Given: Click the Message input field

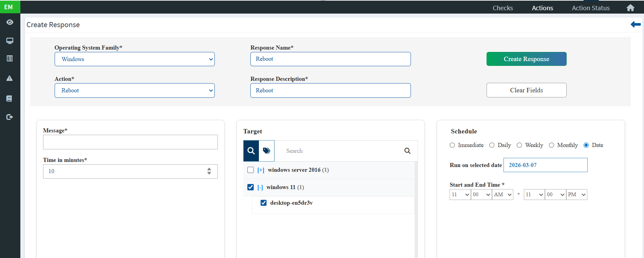Looking at the screenshot, I should tap(130, 142).
